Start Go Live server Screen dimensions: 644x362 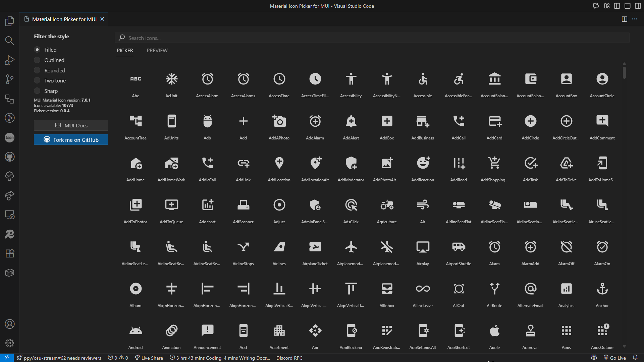[614, 358]
